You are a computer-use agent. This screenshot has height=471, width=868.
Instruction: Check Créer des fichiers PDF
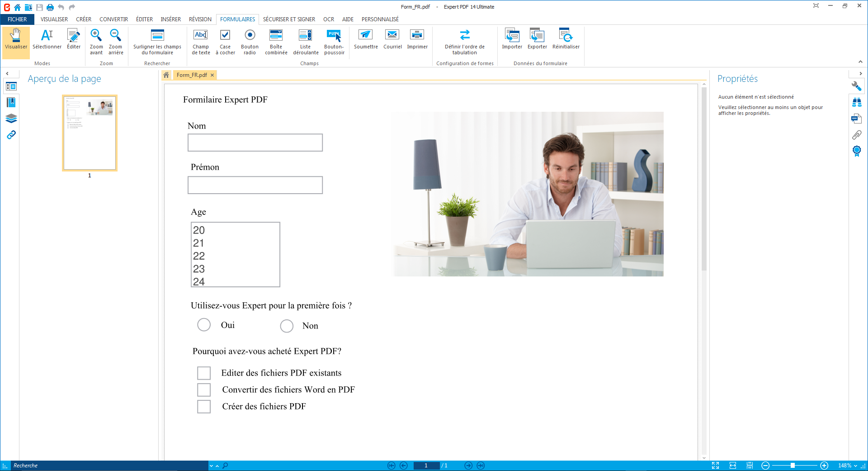tap(204, 406)
